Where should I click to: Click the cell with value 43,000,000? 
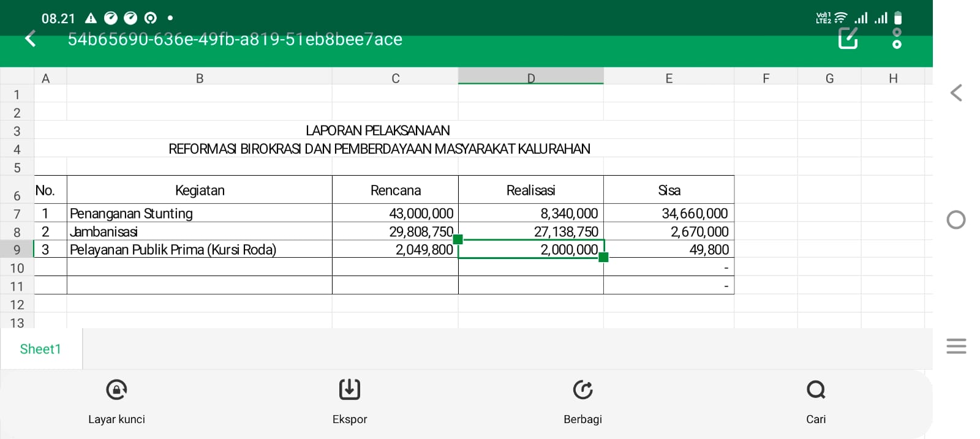pos(395,213)
